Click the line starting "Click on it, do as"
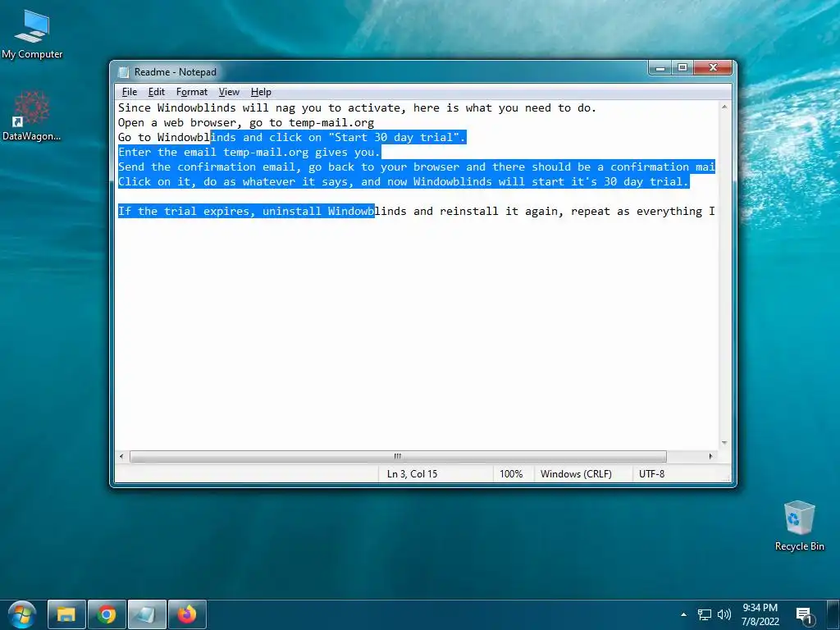The image size is (840, 630). point(403,181)
